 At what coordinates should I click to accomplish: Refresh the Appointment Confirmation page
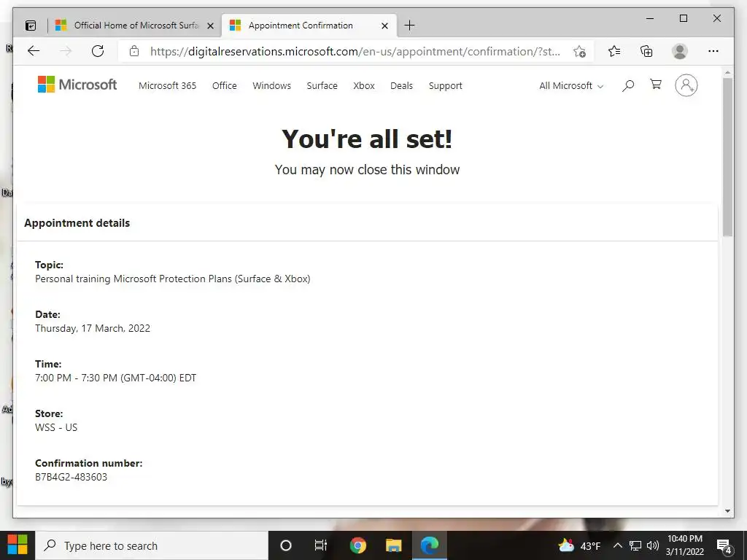pos(98,51)
